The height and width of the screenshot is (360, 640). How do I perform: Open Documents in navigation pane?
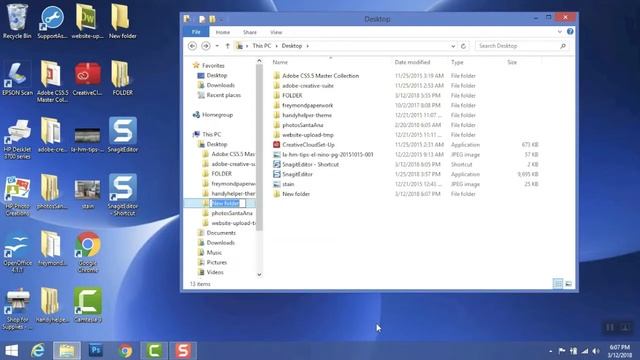(x=221, y=233)
